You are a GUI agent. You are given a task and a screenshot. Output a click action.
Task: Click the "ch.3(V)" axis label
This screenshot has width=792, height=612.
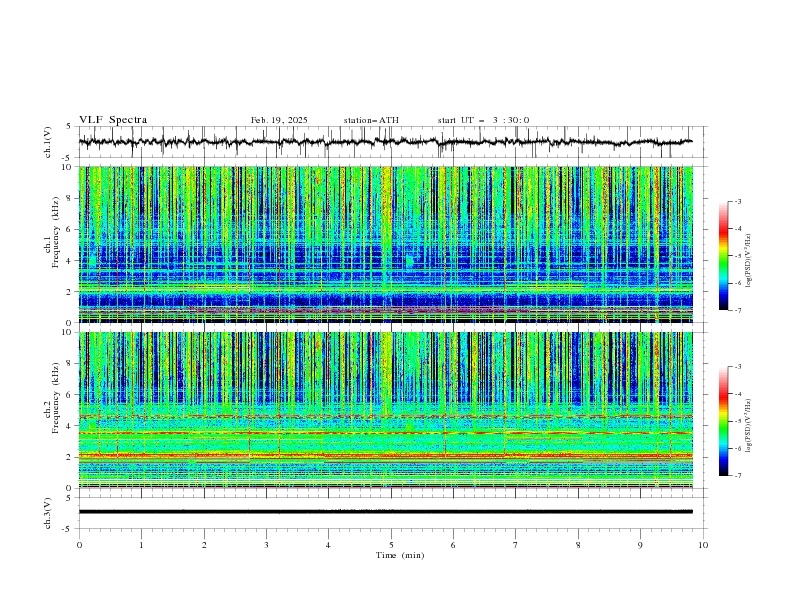[x=48, y=514]
